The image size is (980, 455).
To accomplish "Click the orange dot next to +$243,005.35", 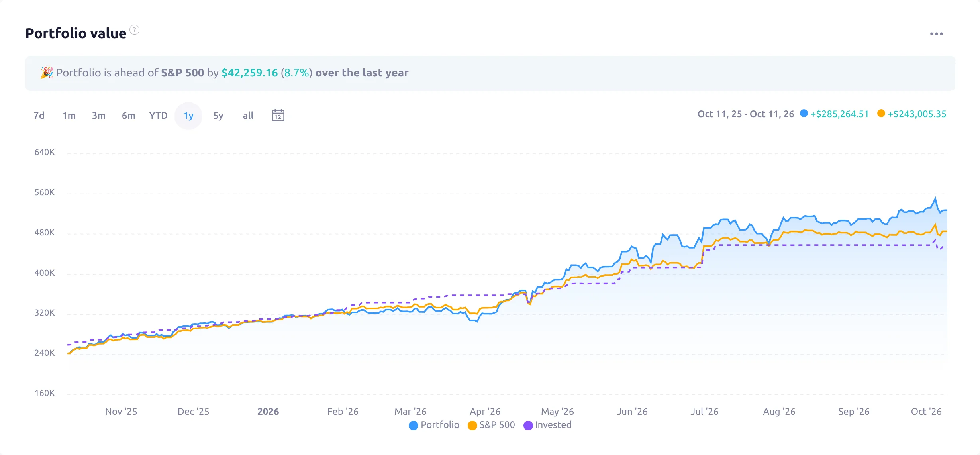I will (881, 114).
